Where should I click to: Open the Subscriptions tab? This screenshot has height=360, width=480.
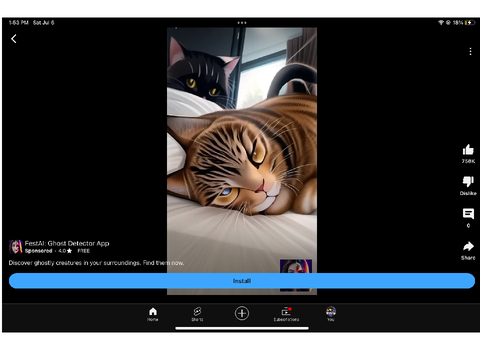(286, 314)
